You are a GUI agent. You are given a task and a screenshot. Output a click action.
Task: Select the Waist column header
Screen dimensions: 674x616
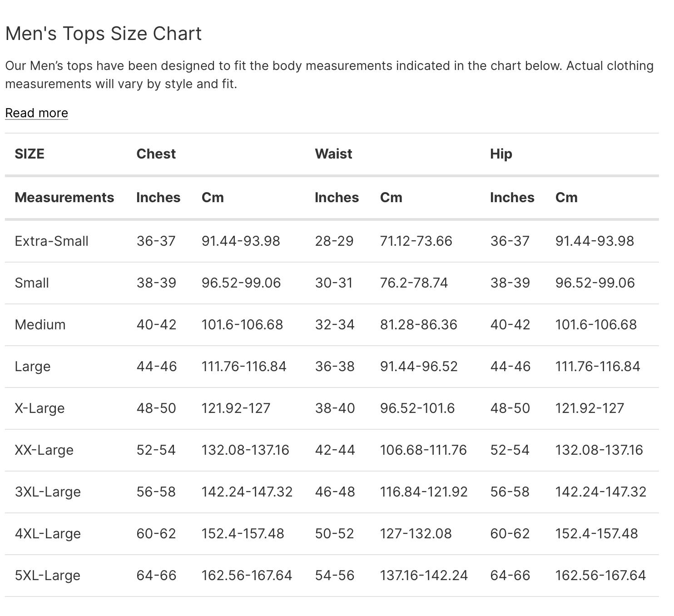coord(333,154)
